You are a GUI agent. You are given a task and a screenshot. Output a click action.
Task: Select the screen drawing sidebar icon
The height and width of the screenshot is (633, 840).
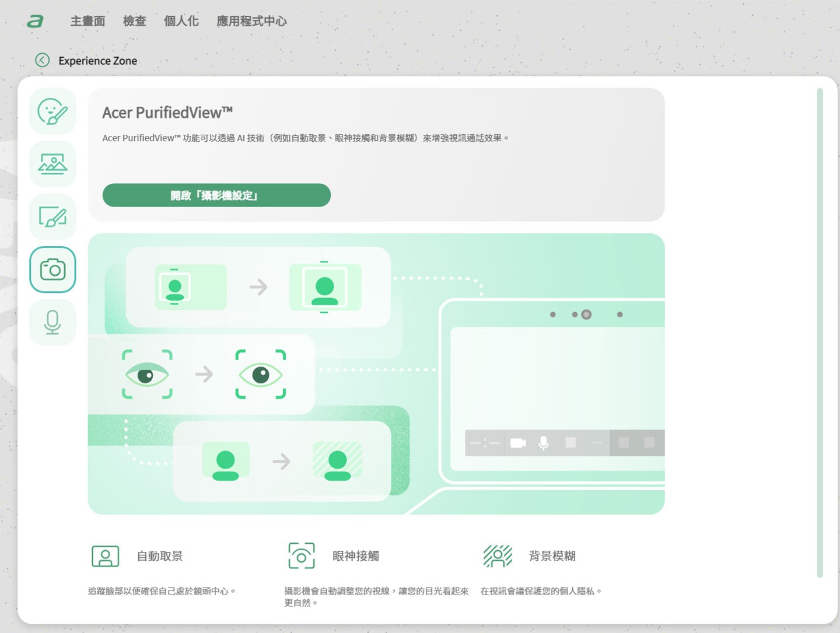(52, 217)
